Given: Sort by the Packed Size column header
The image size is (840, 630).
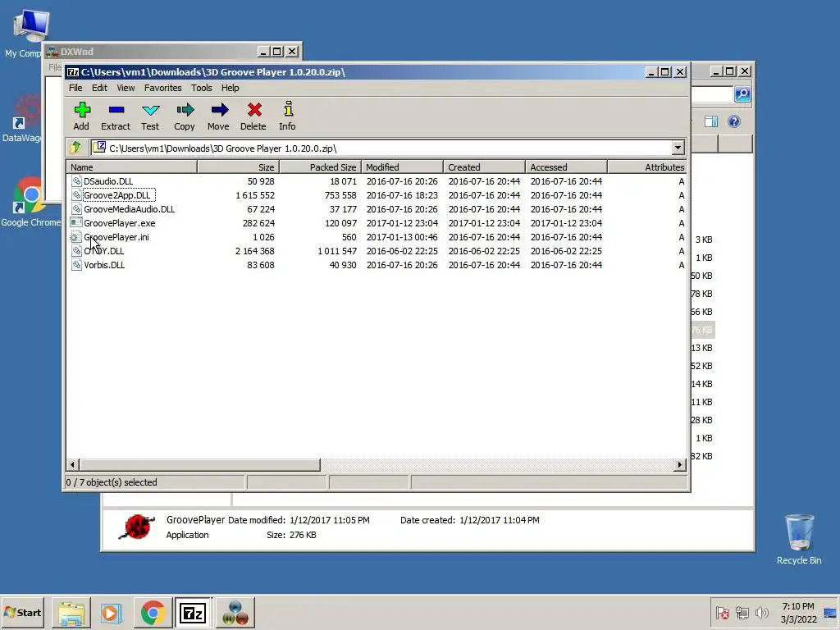Looking at the screenshot, I should 321,167.
